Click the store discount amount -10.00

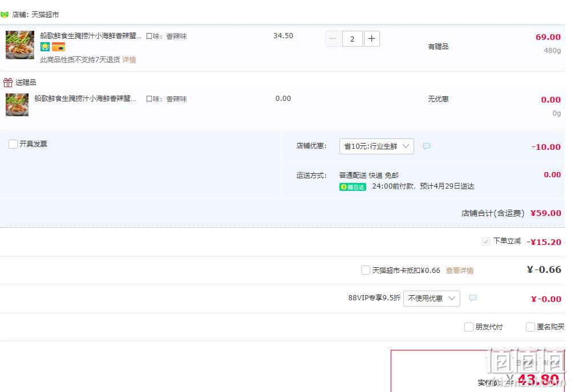click(546, 147)
